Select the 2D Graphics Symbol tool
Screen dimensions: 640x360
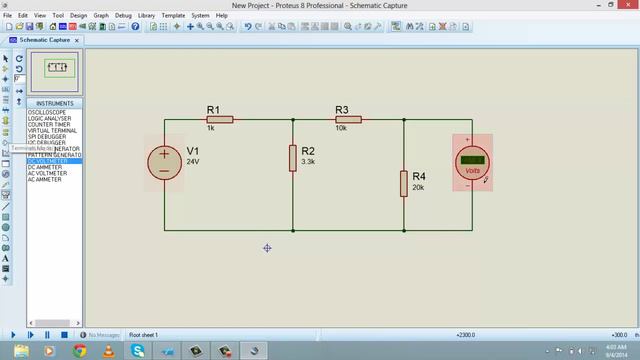click(x=5, y=269)
